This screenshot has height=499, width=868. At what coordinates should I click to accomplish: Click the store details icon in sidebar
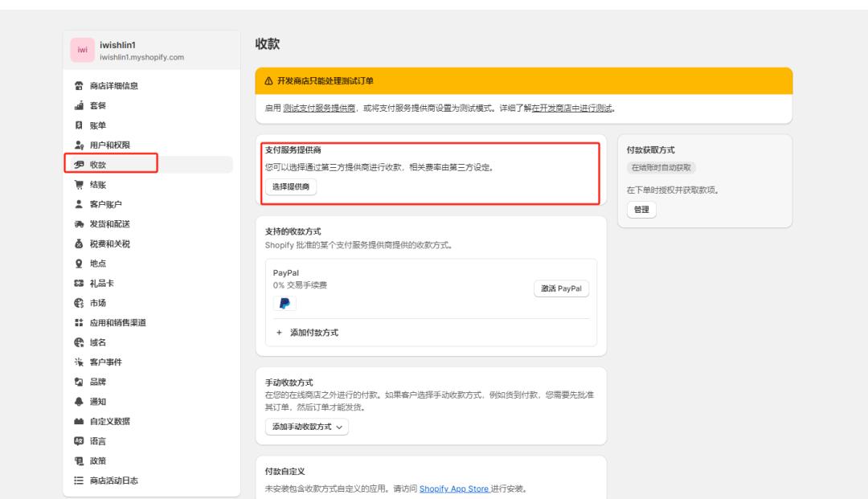coord(79,86)
